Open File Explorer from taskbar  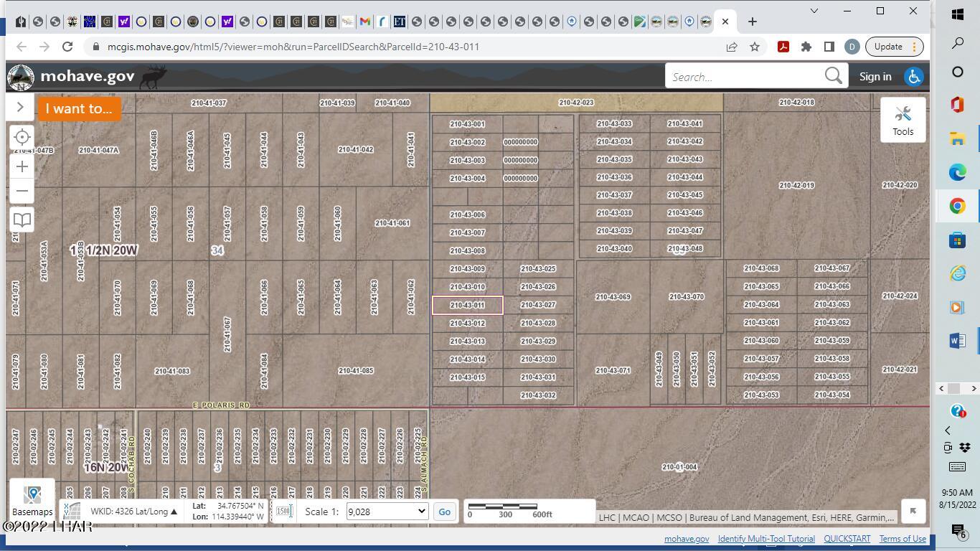tap(958, 138)
